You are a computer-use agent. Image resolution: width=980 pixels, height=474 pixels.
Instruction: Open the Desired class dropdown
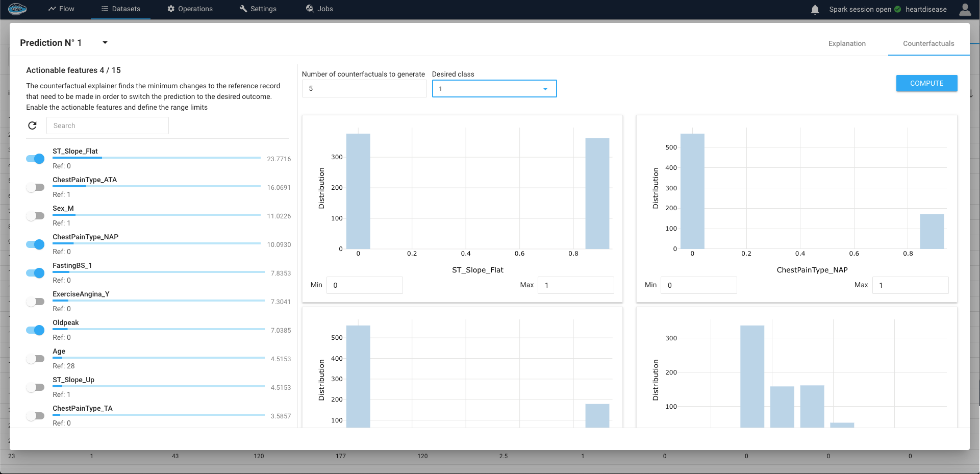click(494, 89)
